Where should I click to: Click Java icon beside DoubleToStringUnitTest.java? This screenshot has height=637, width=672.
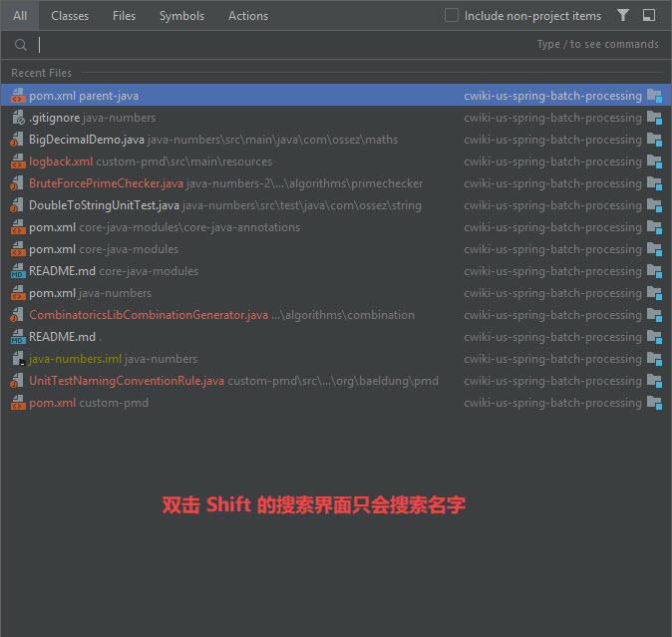18,204
